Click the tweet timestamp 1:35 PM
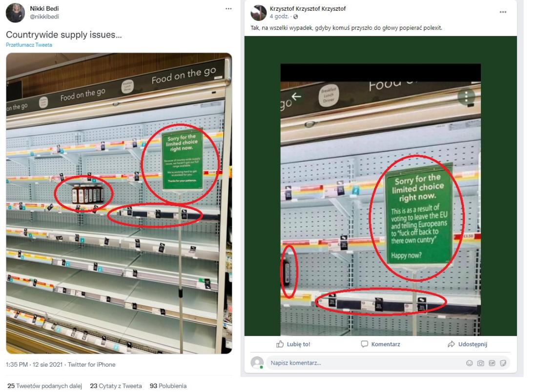This screenshot has height=392, width=537. pyautogui.click(x=17, y=365)
